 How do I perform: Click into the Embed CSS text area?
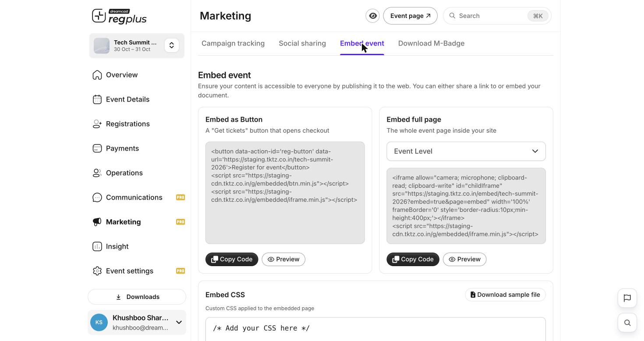(x=375, y=329)
